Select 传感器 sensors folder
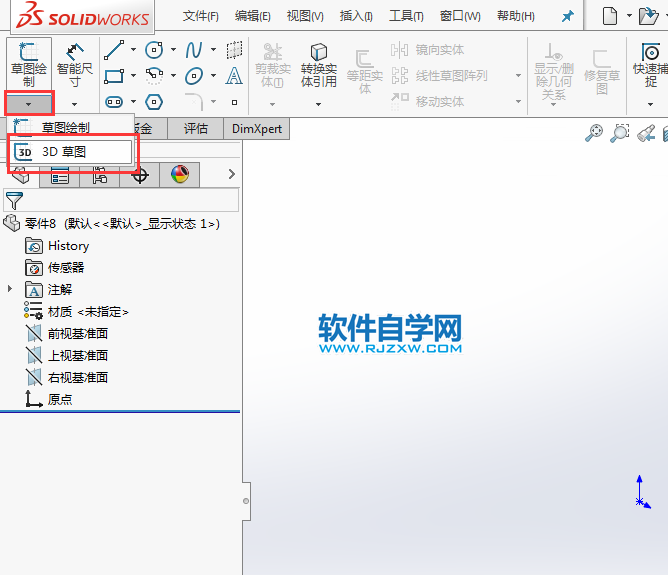 pos(55,268)
